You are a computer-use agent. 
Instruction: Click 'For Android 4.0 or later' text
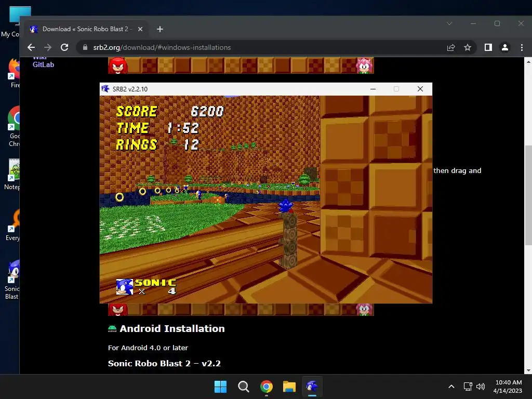148,348
